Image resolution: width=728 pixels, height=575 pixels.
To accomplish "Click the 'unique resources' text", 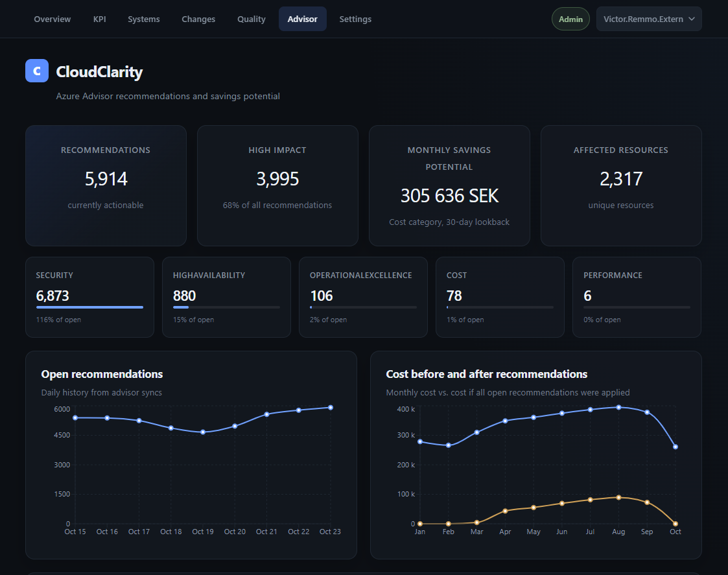I will (621, 205).
